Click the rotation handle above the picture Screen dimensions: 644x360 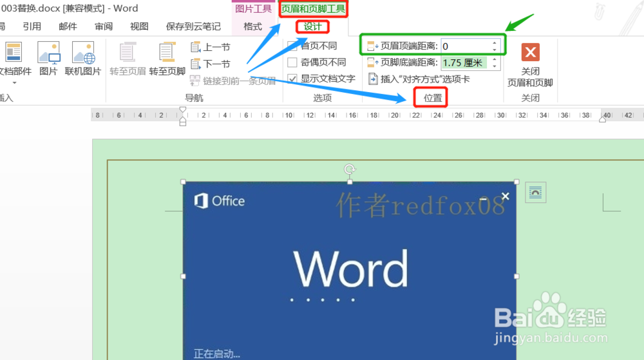[x=350, y=169]
